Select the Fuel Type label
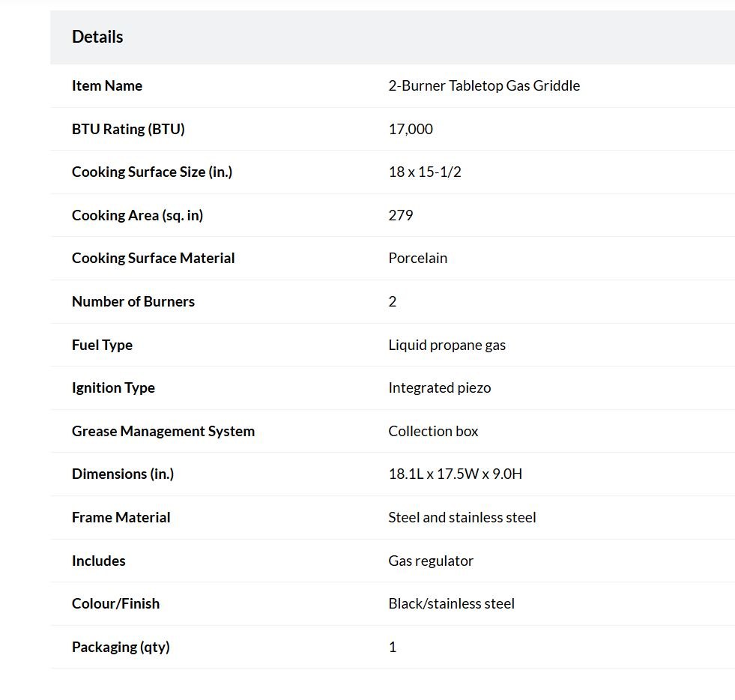 (x=102, y=345)
